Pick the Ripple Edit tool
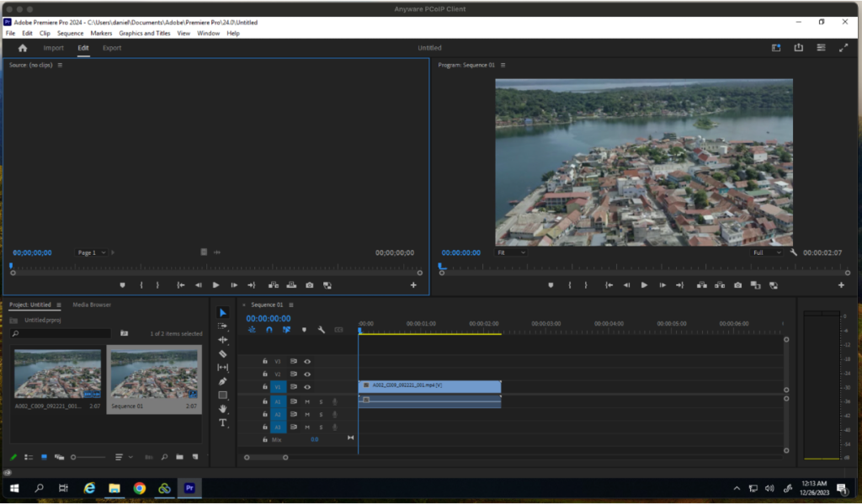The image size is (862, 504). [x=223, y=340]
